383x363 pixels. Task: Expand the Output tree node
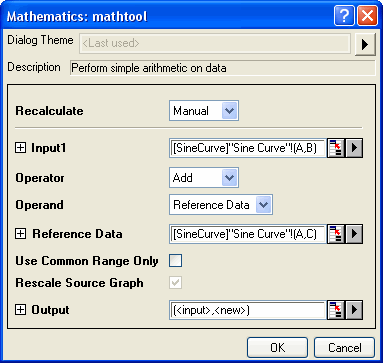tap(20, 310)
